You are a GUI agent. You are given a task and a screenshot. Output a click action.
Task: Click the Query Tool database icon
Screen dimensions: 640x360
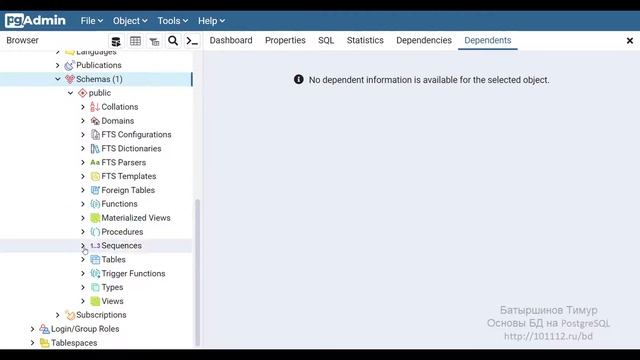tap(116, 41)
